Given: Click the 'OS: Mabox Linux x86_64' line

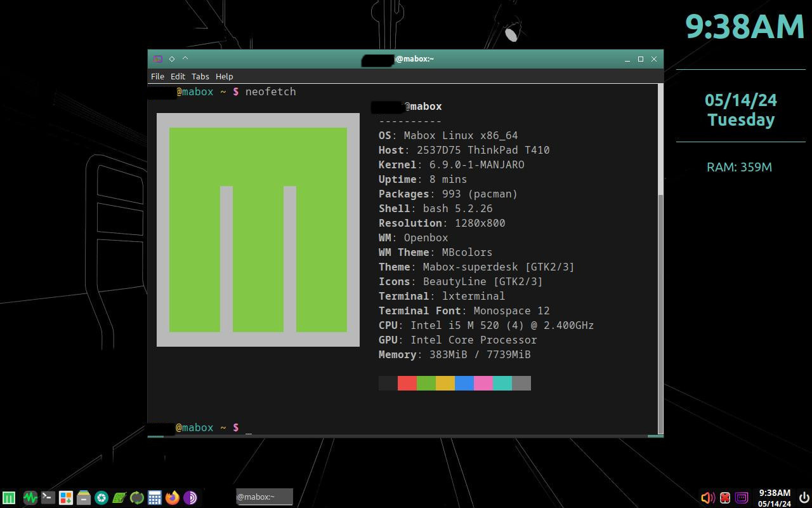Looking at the screenshot, I should [448, 135].
